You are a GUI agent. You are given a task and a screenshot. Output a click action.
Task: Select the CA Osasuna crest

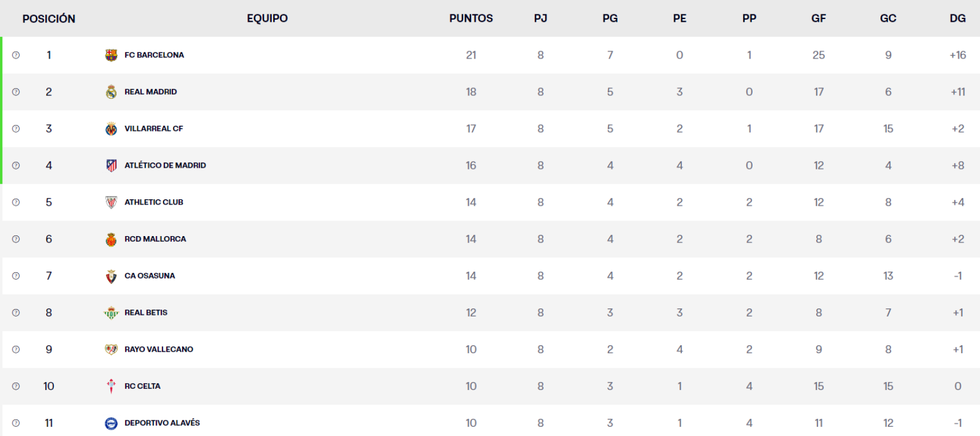coord(111,275)
